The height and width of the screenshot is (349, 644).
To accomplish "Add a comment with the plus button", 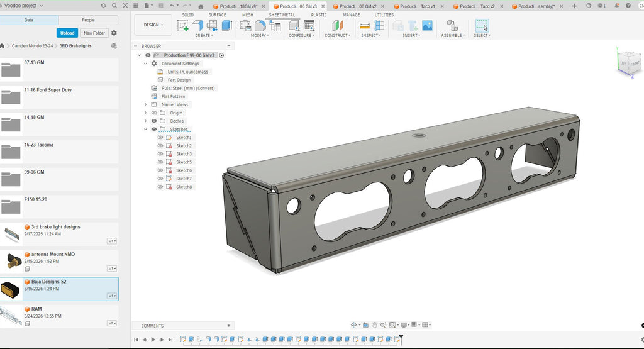I will point(229,326).
